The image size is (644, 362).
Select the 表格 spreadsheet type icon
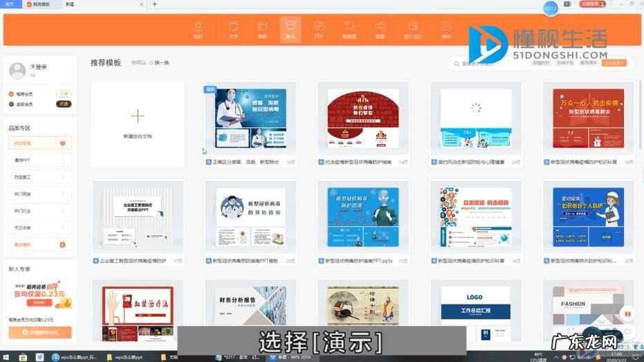[x=262, y=30]
